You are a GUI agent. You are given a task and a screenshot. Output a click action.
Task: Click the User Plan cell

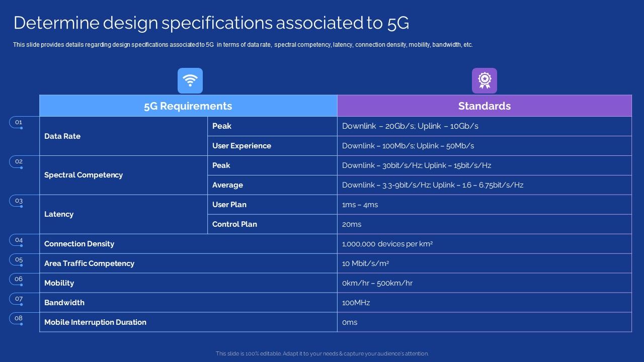tap(272, 204)
